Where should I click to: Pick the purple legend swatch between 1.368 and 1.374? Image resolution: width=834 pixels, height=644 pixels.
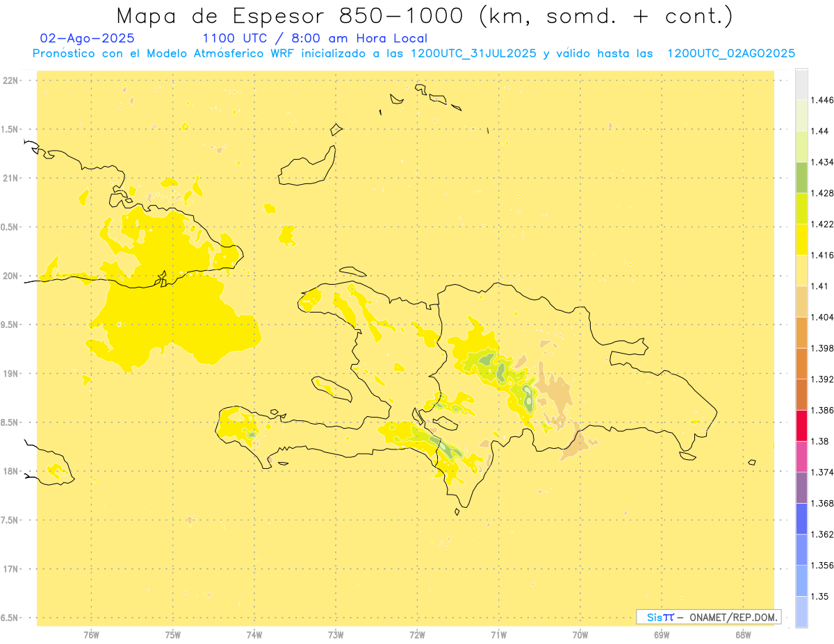801,488
